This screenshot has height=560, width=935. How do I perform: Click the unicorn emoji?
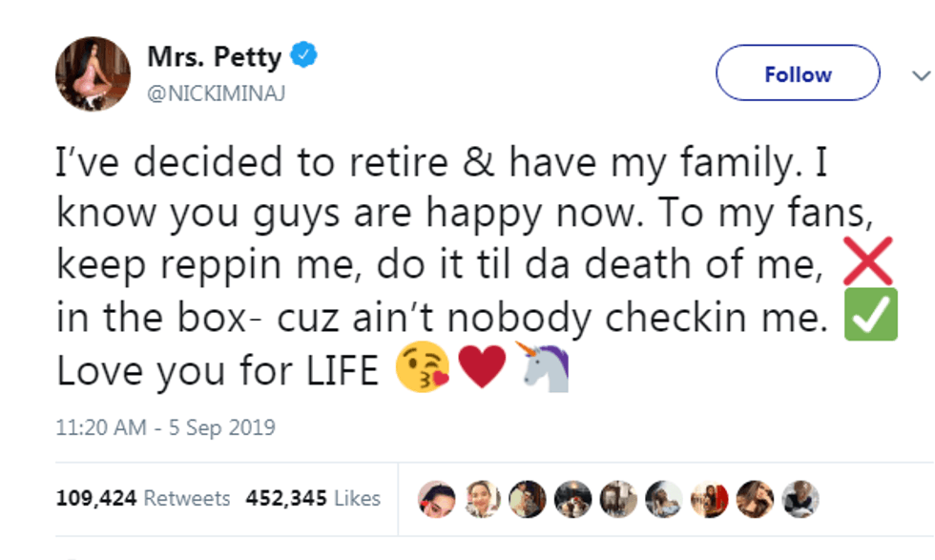545,368
